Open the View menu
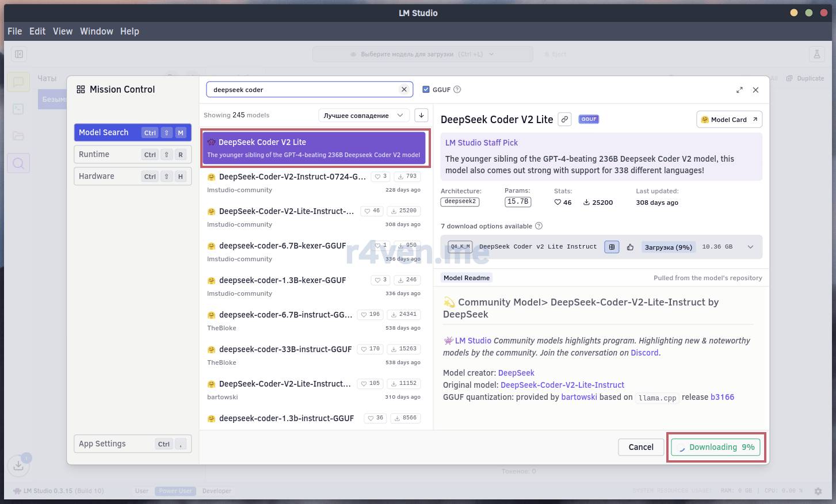Screen dimensions: 836x504 tap(63, 31)
